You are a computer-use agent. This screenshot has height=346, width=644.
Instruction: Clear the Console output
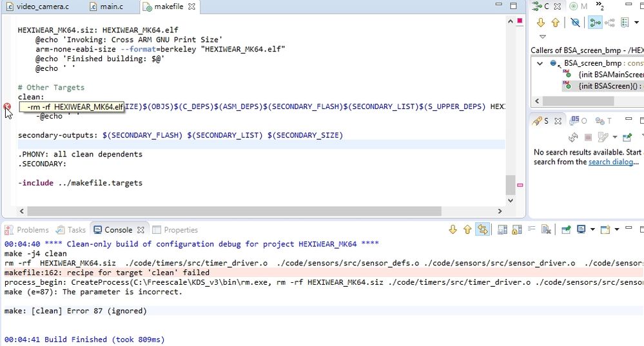546,229
